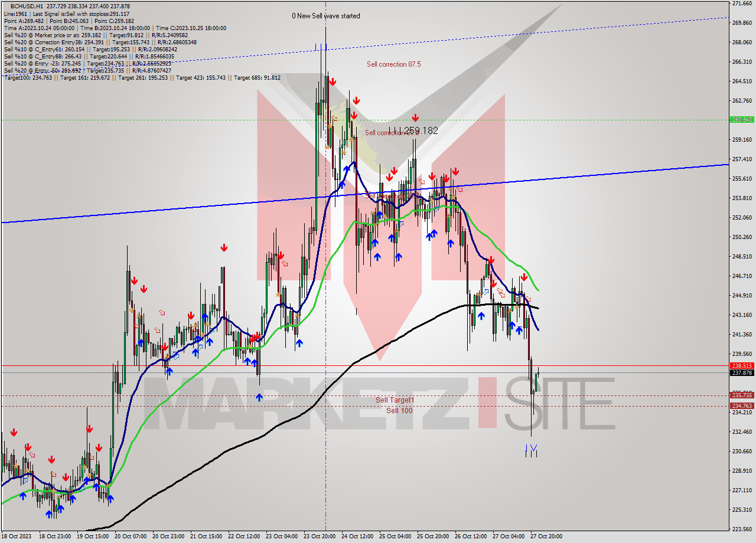Click the 'Sell correction 87.5' label
This screenshot has height=543, width=756.
tap(393, 64)
